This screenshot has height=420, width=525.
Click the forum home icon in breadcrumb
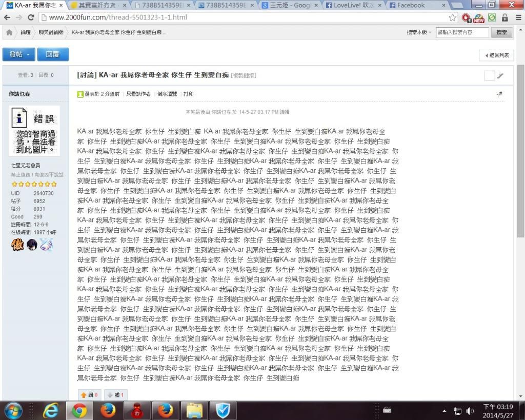pos(9,32)
